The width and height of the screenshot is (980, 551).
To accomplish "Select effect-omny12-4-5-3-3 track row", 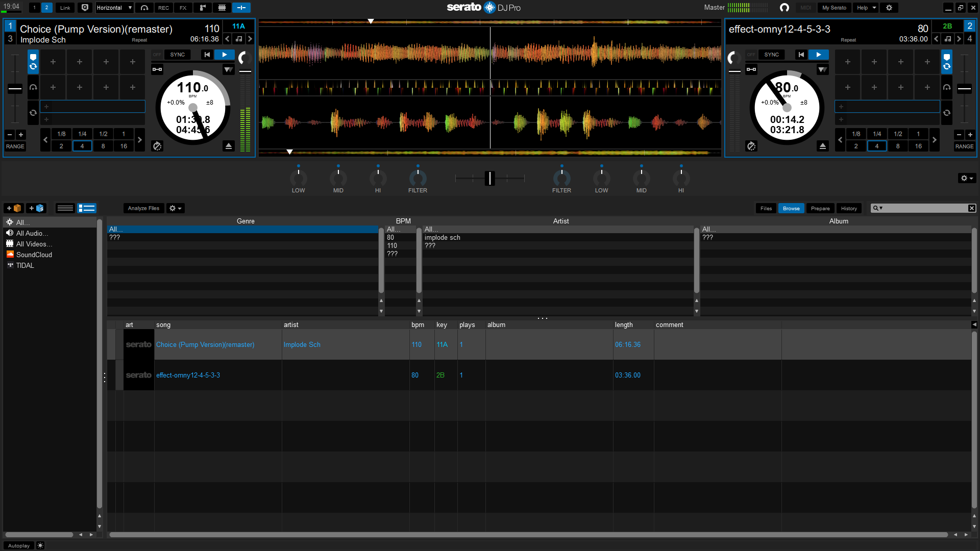I will point(188,375).
